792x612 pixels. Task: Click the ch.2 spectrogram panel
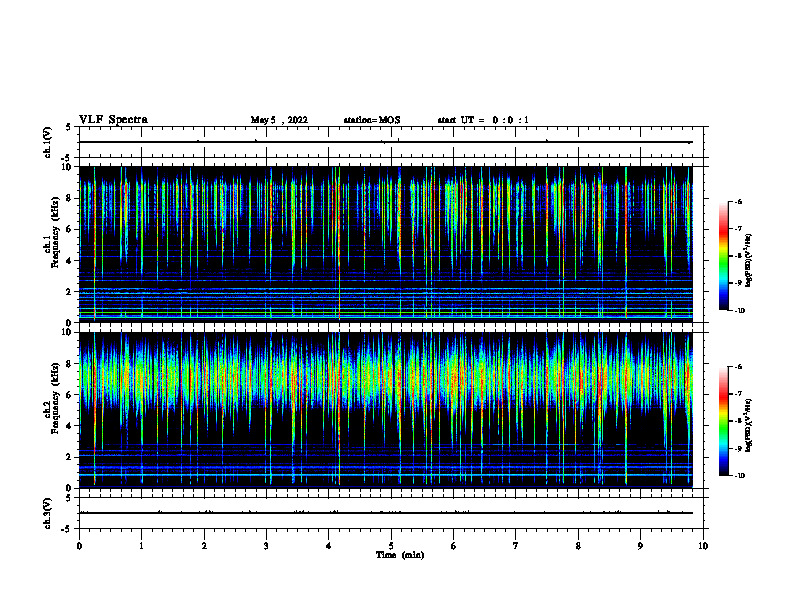pyautogui.click(x=385, y=410)
